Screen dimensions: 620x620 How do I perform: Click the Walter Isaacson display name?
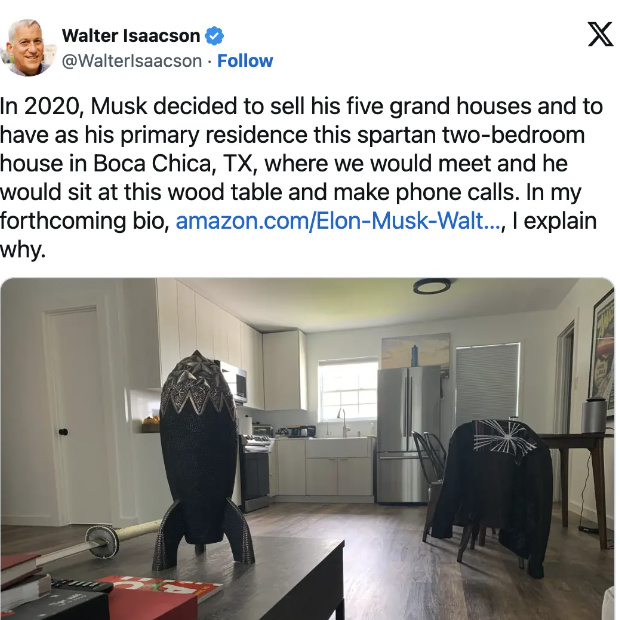(x=131, y=36)
